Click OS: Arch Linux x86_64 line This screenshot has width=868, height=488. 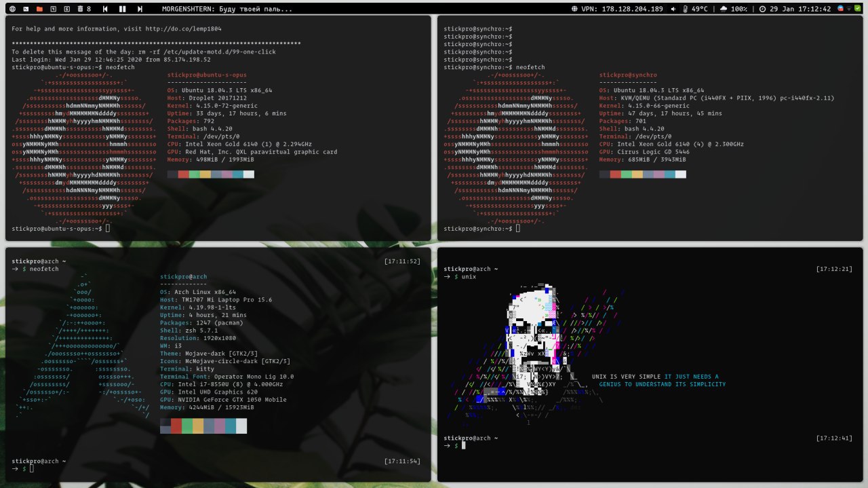(198, 292)
